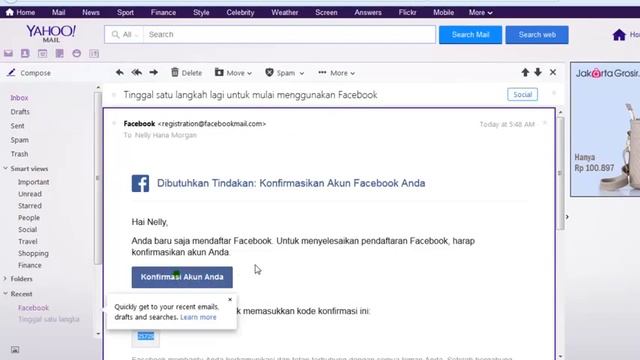640x360 pixels.
Task: Click the Social category tag on email
Action: pyautogui.click(x=522, y=95)
